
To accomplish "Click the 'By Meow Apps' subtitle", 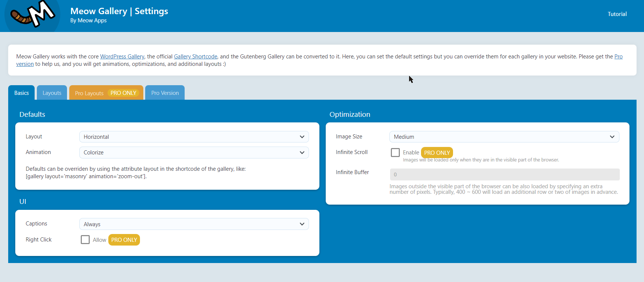I will click(x=89, y=20).
